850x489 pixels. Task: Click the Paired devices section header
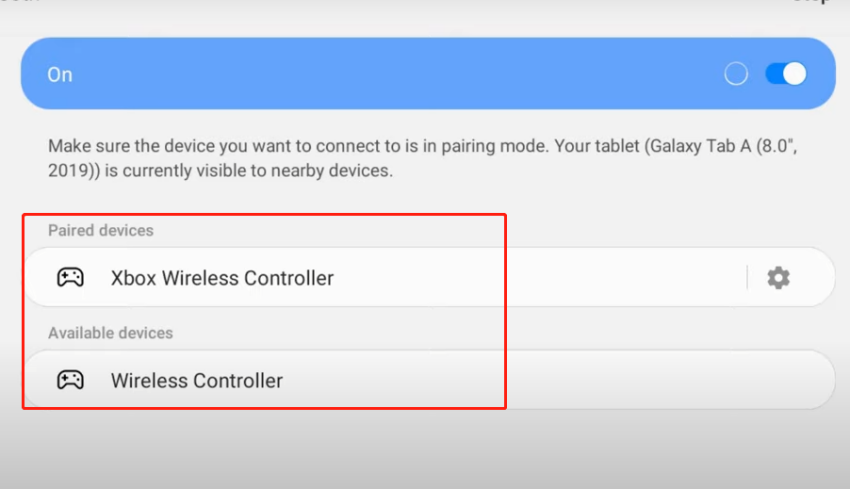(x=101, y=231)
